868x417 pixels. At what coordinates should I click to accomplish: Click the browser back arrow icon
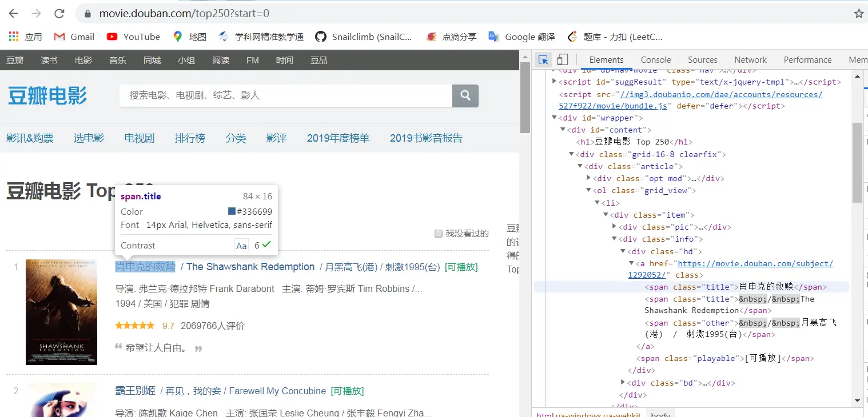click(13, 13)
